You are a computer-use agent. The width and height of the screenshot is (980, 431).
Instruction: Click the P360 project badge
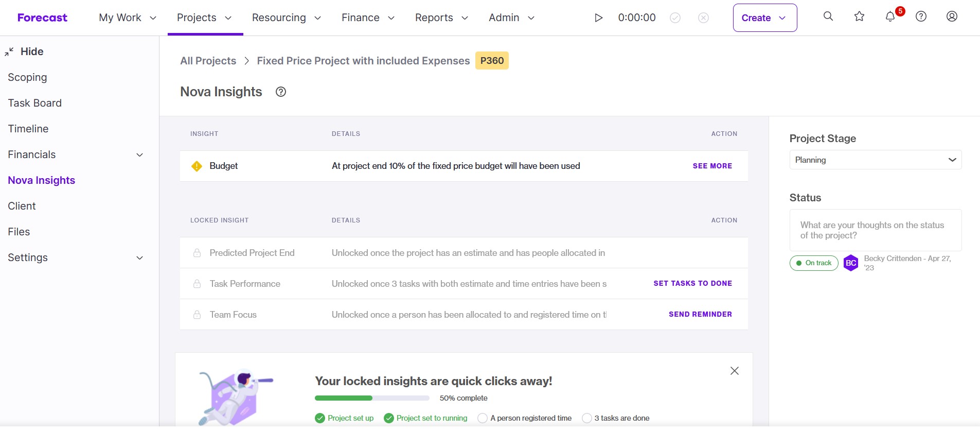[x=492, y=61]
